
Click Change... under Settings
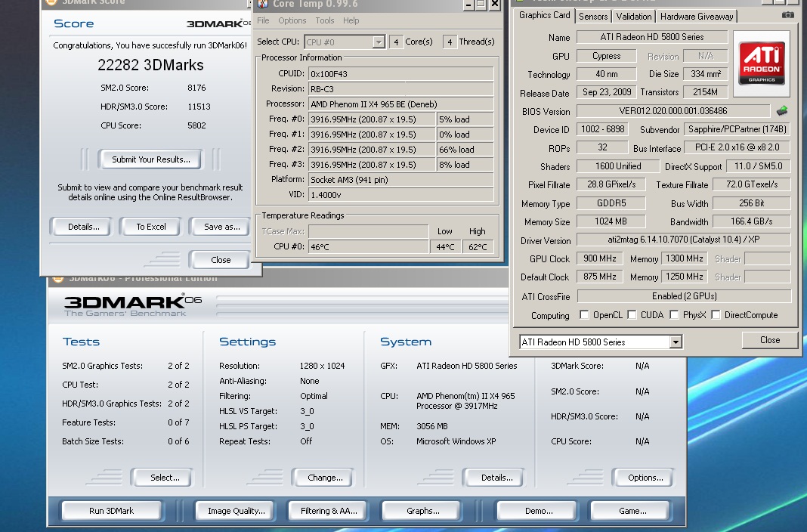tap(325, 478)
